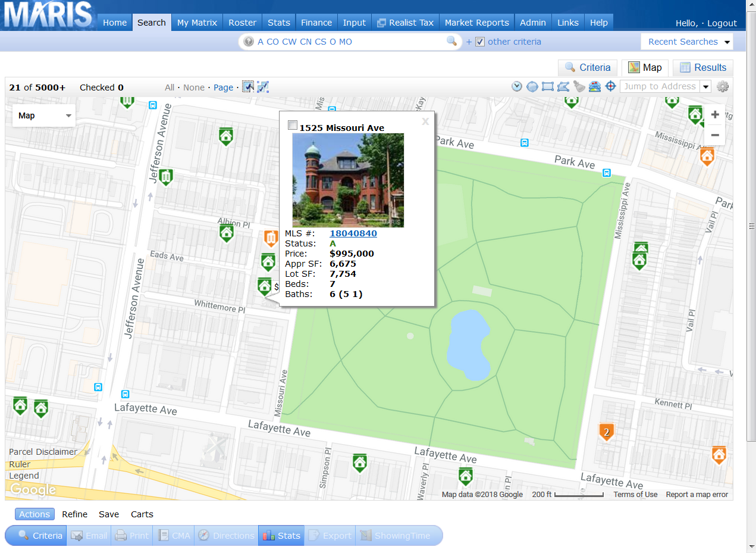
Task: Zoom out the map with minus button
Action: click(715, 135)
